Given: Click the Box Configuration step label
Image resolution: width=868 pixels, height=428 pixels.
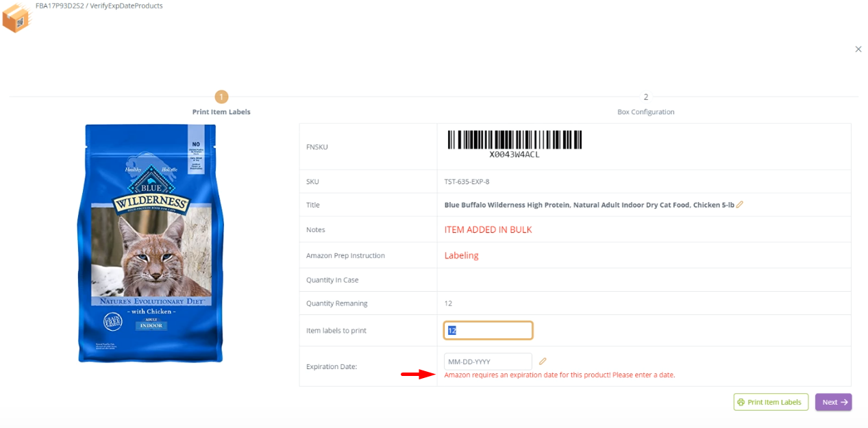Looking at the screenshot, I should click(x=645, y=112).
